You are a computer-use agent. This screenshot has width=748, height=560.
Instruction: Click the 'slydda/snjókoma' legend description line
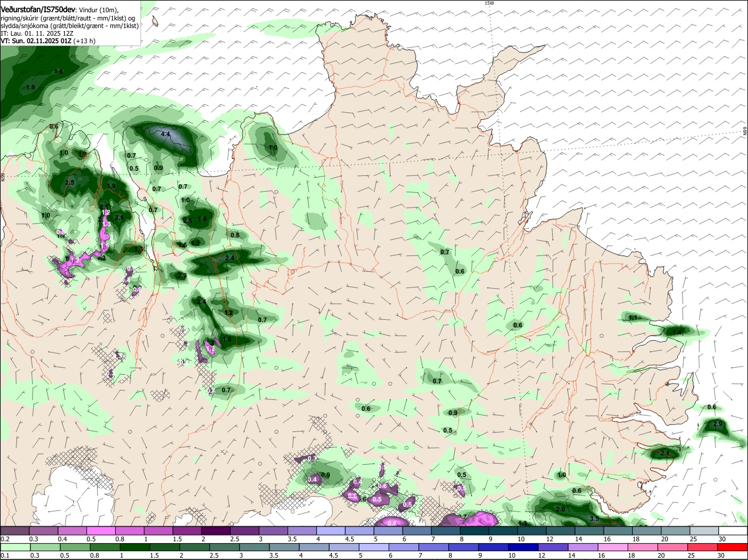pos(70,26)
